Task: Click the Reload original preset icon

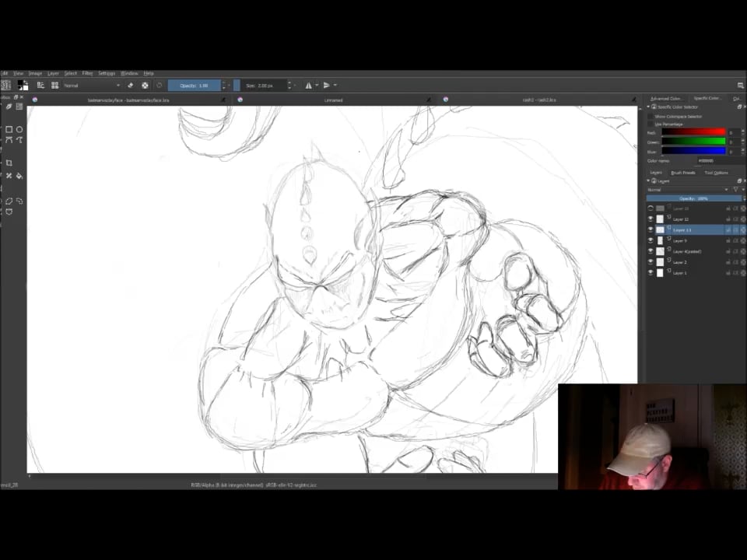Action: coord(159,86)
